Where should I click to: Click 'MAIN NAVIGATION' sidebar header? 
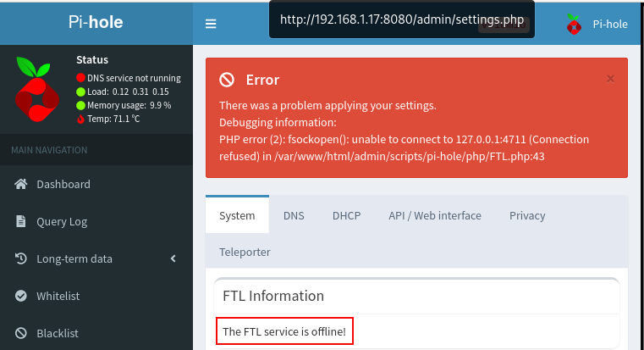pyautogui.click(x=49, y=150)
